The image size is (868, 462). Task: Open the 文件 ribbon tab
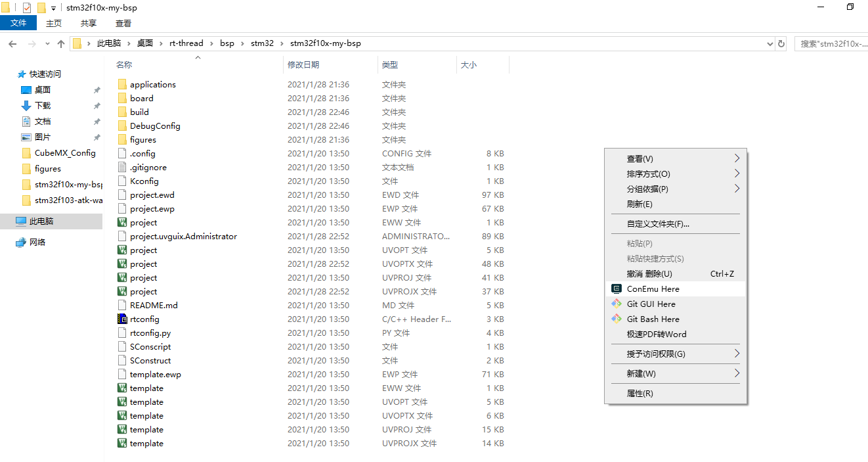18,23
